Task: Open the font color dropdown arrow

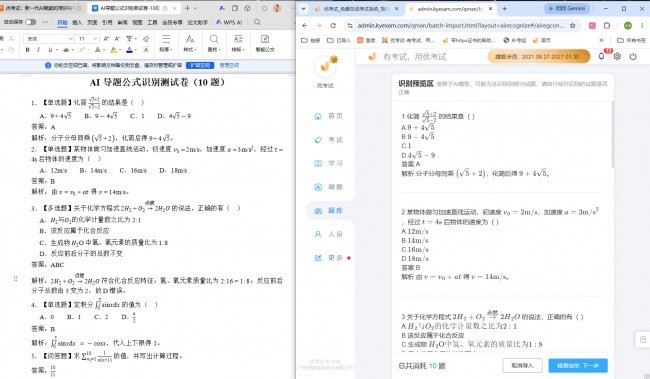Action: coord(136,50)
